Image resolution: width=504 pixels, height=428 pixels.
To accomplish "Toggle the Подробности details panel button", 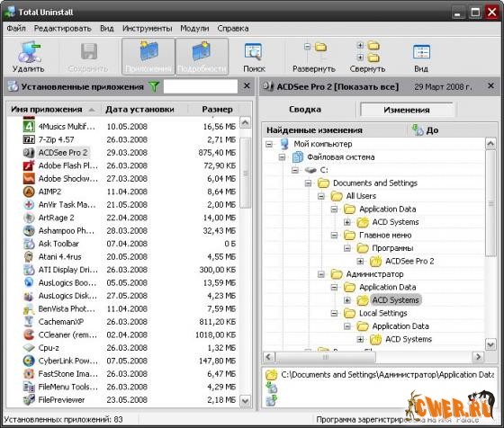I will point(202,57).
